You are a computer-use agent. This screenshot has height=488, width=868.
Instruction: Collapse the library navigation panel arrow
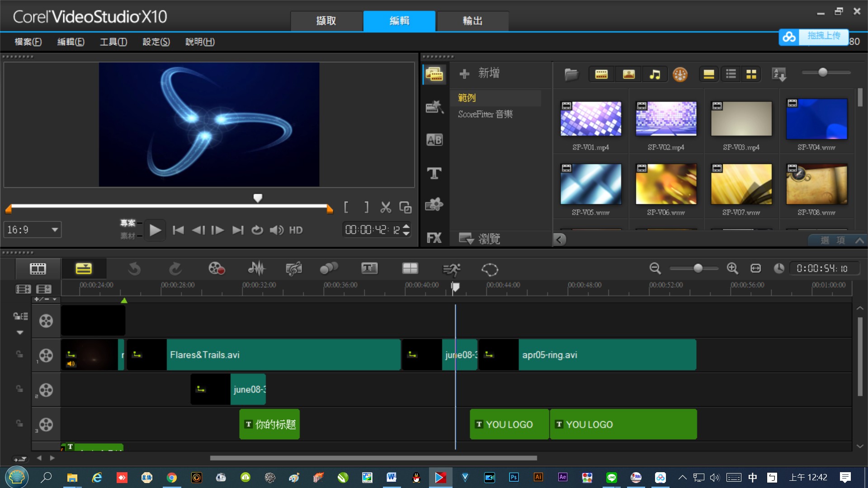tap(559, 239)
